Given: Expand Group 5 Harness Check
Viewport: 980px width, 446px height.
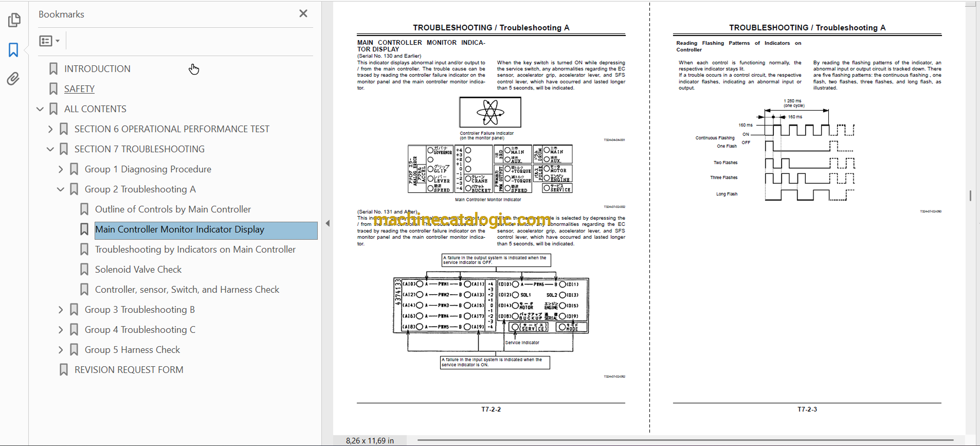Looking at the screenshot, I should click(61, 349).
